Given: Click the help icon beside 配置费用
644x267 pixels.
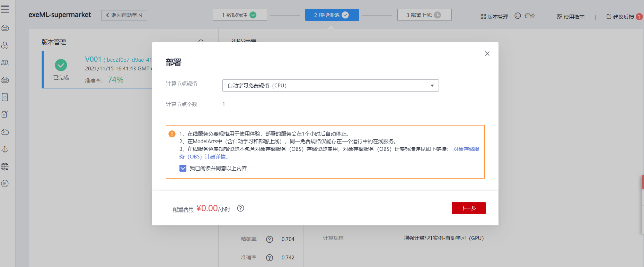Looking at the screenshot, I should (240, 208).
